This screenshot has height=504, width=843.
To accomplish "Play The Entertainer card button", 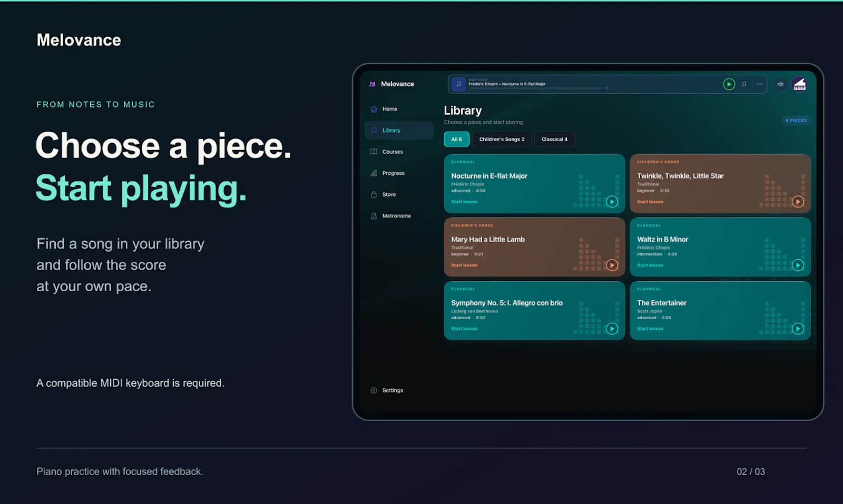I will [798, 329].
